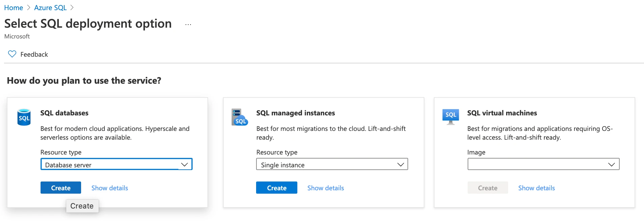
Task: Open the Image dropdown for SQL virtual machines
Action: click(543, 164)
